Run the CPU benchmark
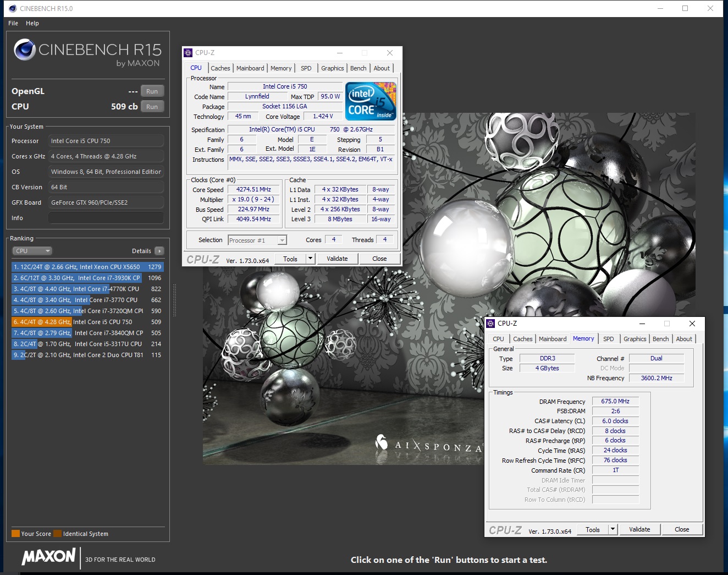 (x=152, y=107)
